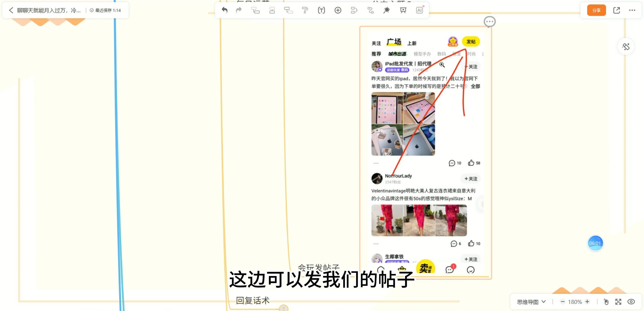Screen dimensions: 644x311
Task: Toggle mouse interaction mode in bottom toolbar
Action: tap(606, 302)
